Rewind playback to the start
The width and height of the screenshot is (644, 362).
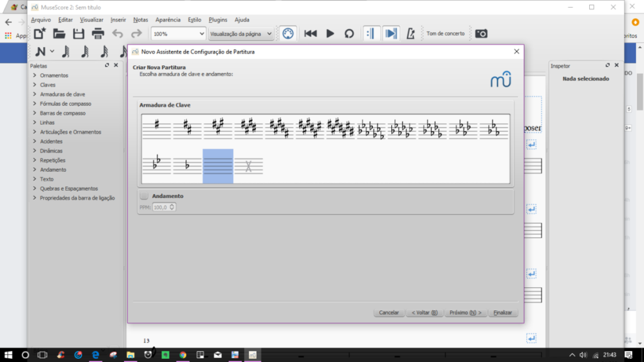[310, 33]
